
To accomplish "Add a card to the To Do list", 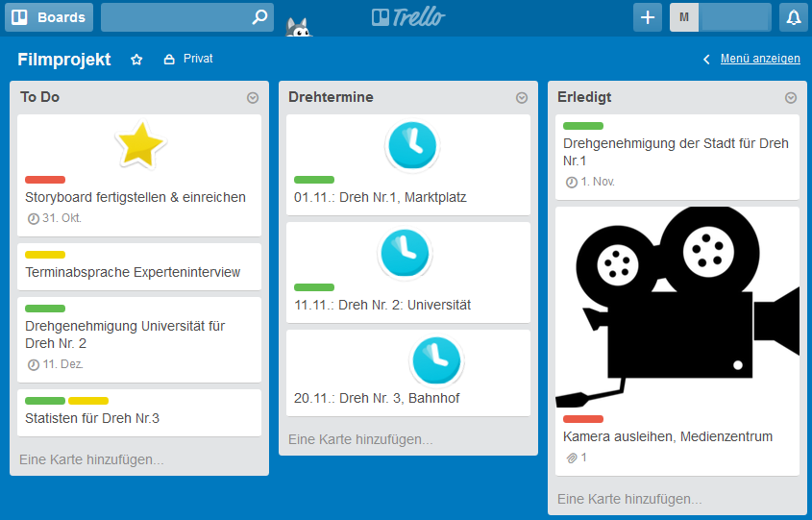I will pyautogui.click(x=91, y=459).
